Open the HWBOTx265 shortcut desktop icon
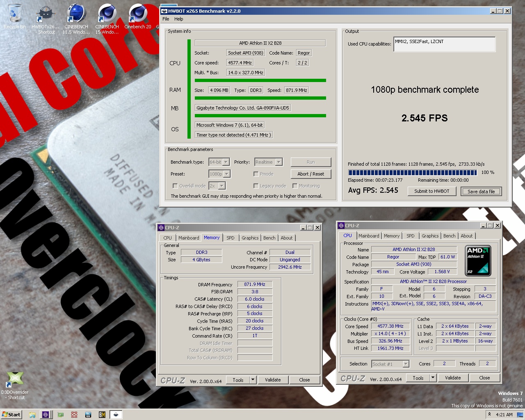The height and width of the screenshot is (420, 525). point(45,18)
